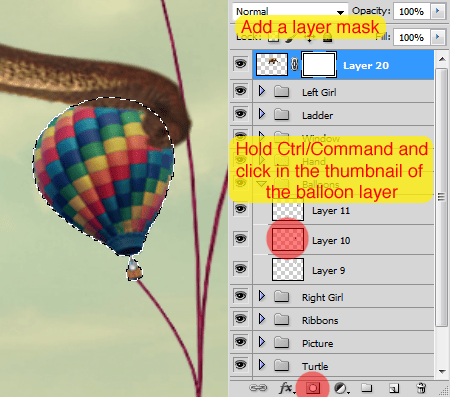Toggle visibility of Picture group

pos(240,342)
